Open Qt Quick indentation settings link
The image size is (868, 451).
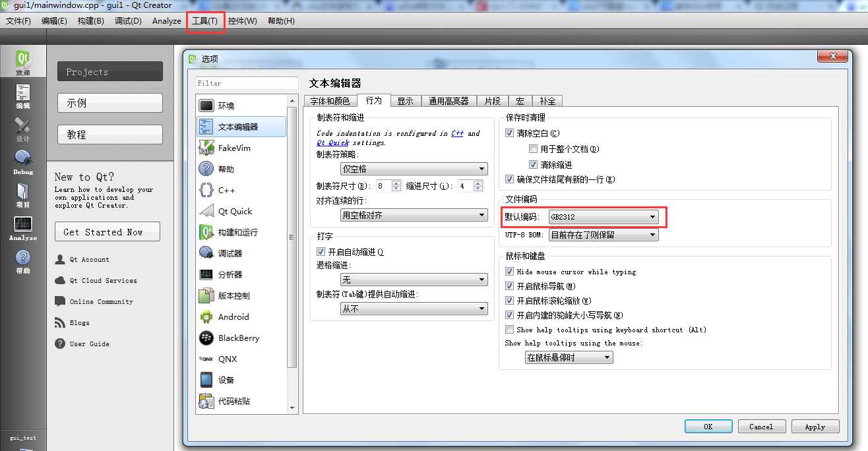333,142
